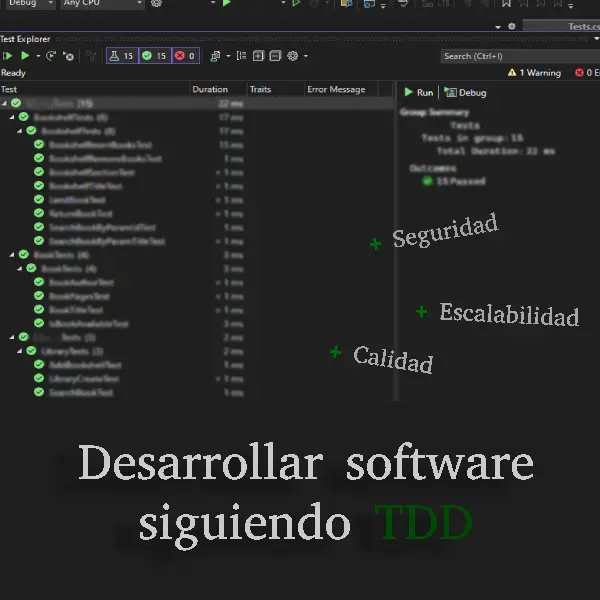Click the solid green Start debugging icon
The image size is (600, 600).
[x=227, y=3]
